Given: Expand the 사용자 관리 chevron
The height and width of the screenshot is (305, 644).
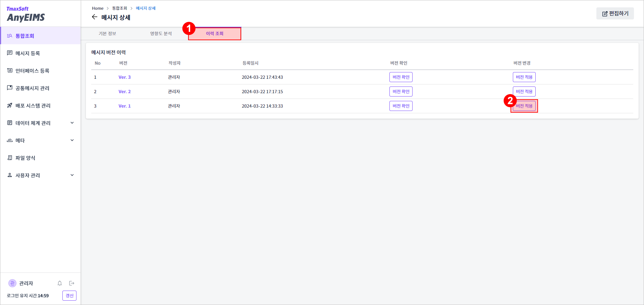Looking at the screenshot, I should pos(72,175).
